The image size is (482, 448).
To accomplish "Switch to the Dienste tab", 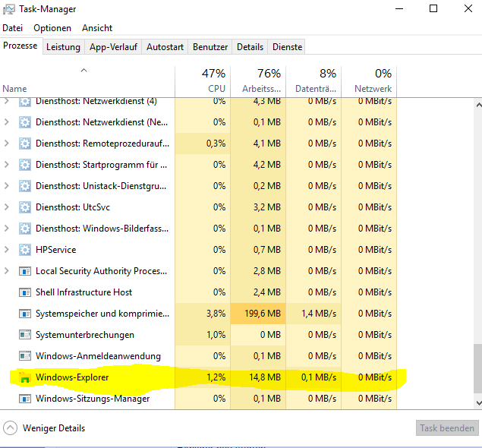I will 288,47.
